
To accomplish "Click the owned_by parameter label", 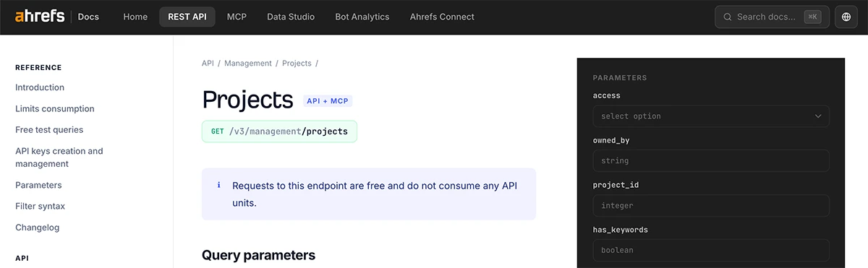I will tap(610, 140).
